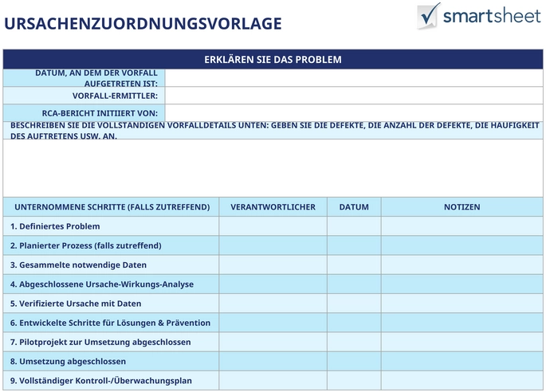546x392 pixels.
Task: Click Datum cell for Kontroll-/Überwachungsplan row
Action: (354, 381)
